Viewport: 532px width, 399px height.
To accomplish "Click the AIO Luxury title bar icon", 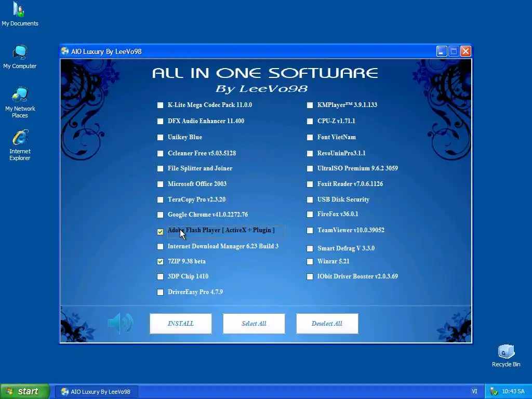I will tap(65, 51).
